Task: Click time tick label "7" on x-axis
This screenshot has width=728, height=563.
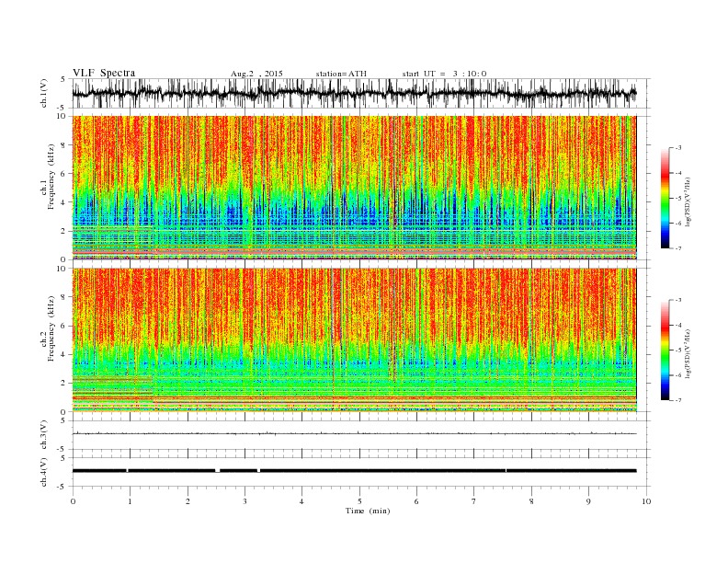Action: (x=474, y=501)
